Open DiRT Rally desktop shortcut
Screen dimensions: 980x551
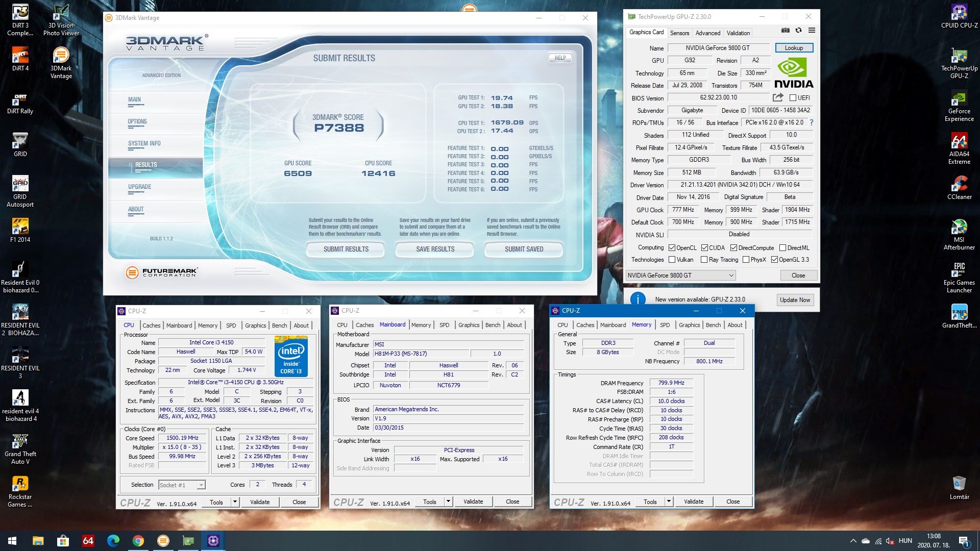20,99
